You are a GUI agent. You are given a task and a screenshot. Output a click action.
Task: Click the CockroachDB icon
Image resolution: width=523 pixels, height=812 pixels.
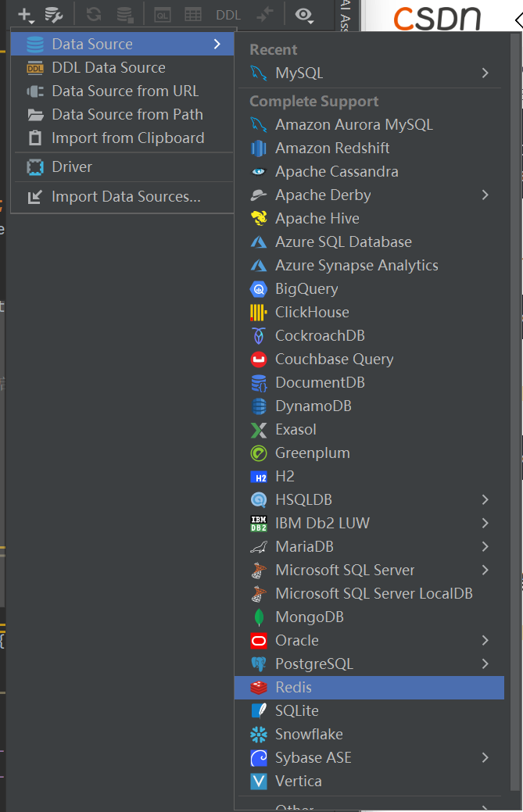[259, 335]
